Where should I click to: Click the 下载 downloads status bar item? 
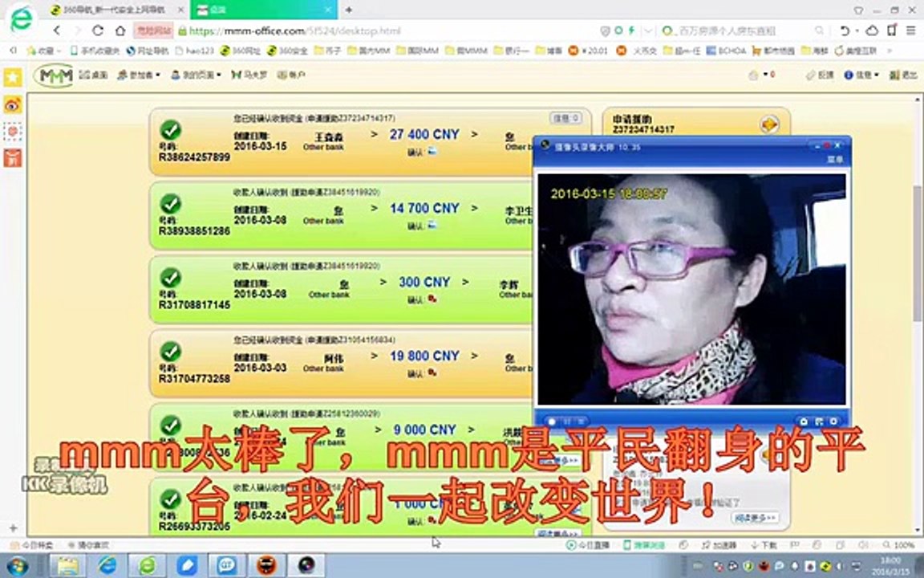pos(764,545)
